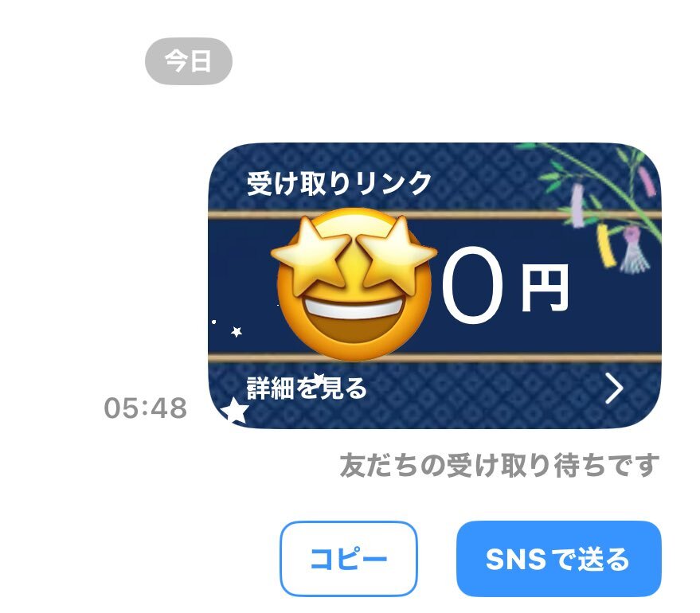Click the 受け取りリンク card title
700x613 pixels.
click(x=339, y=183)
